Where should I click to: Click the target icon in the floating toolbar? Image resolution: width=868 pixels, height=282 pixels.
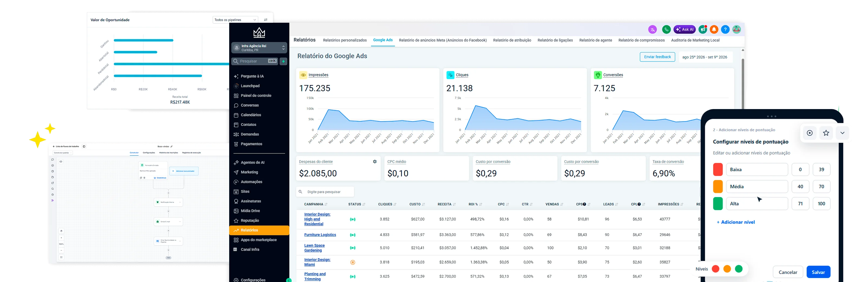coord(809,133)
